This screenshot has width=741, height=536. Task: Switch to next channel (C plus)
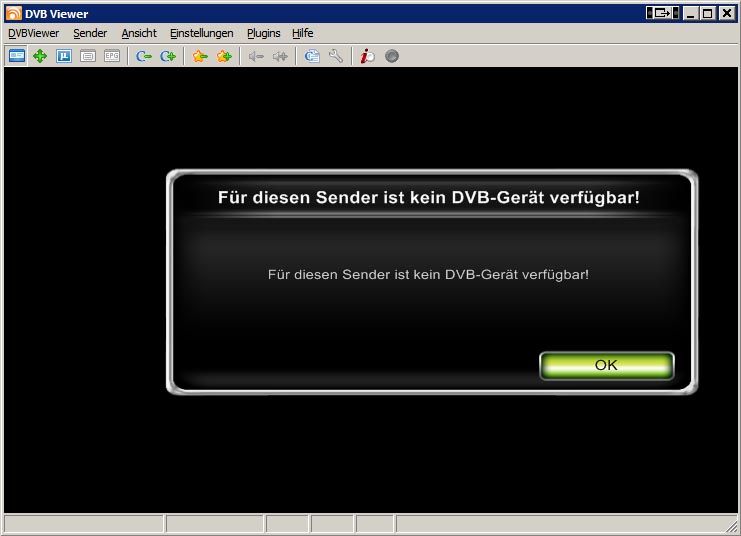click(168, 57)
